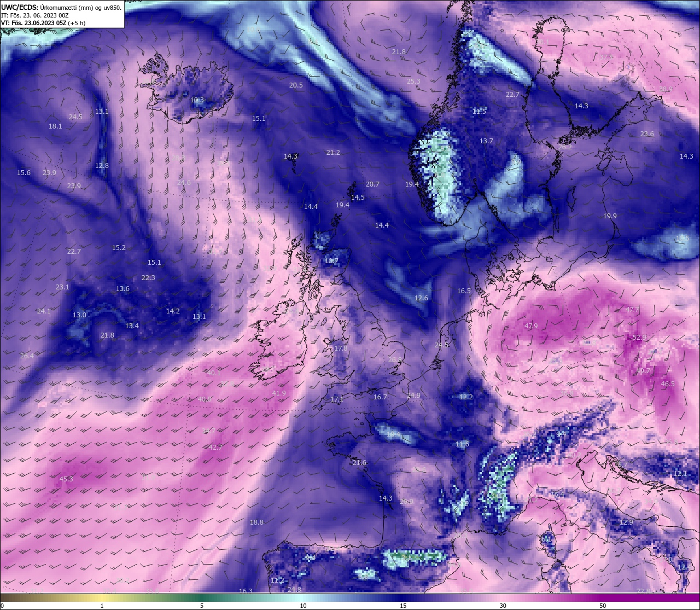Click the value 12.8 on the map
Viewport: 700px width, 610px height.
coord(102,166)
